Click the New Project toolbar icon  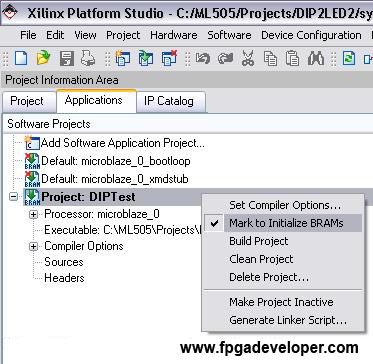[x=21, y=59]
